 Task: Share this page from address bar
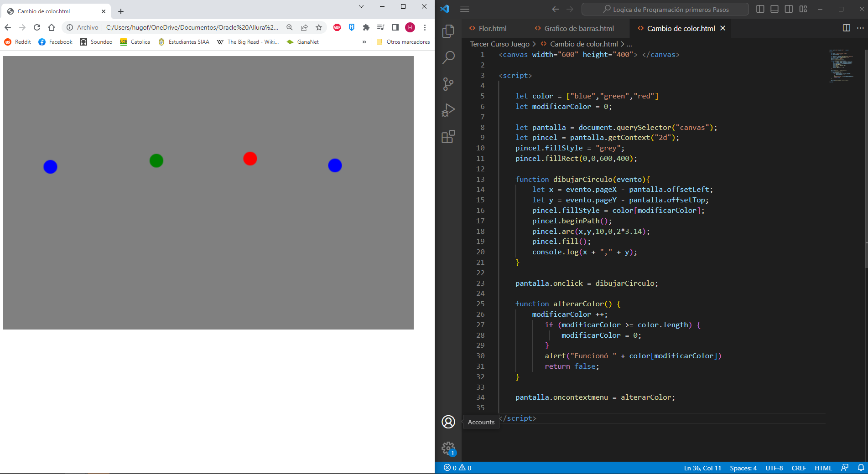click(304, 27)
